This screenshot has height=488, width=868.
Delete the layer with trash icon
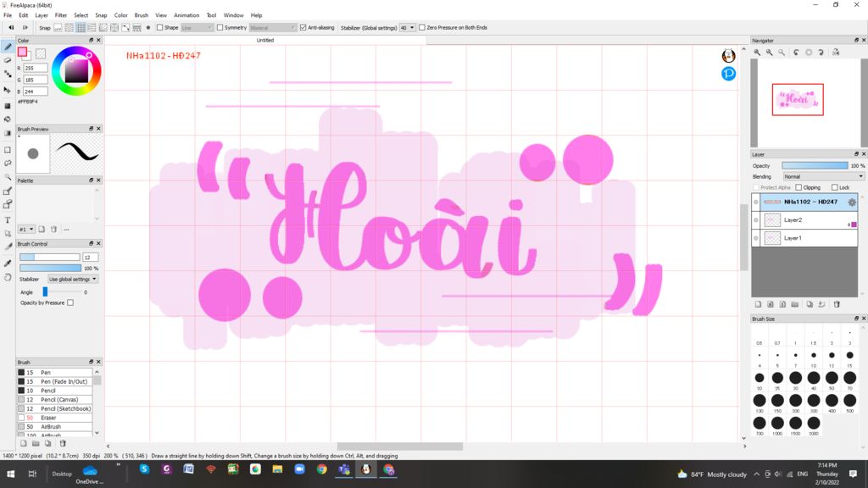837,304
